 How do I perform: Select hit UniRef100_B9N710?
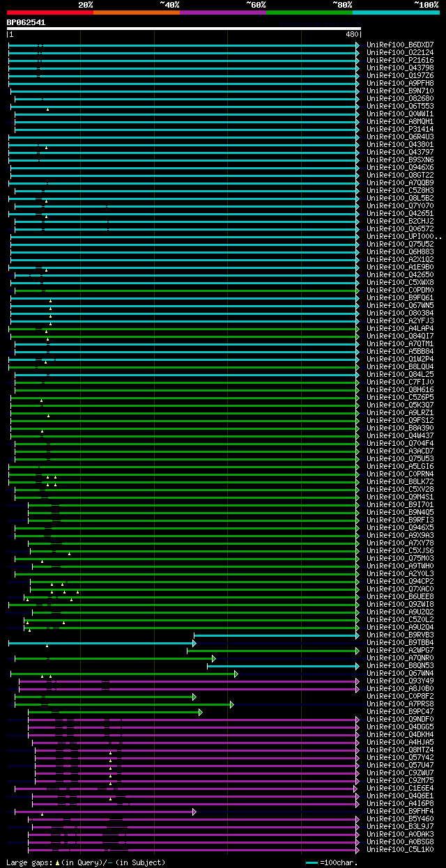[x=401, y=91]
